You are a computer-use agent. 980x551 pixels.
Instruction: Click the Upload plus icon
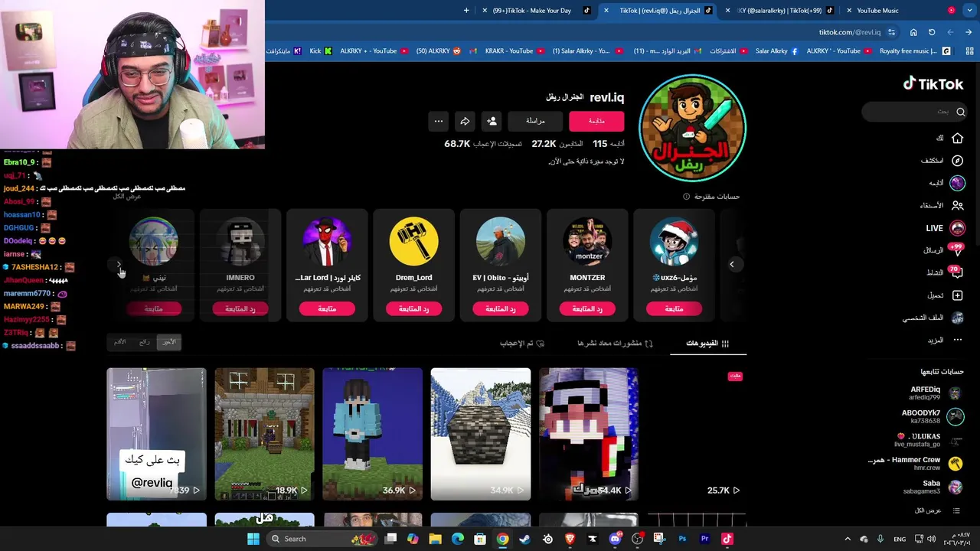click(x=957, y=295)
